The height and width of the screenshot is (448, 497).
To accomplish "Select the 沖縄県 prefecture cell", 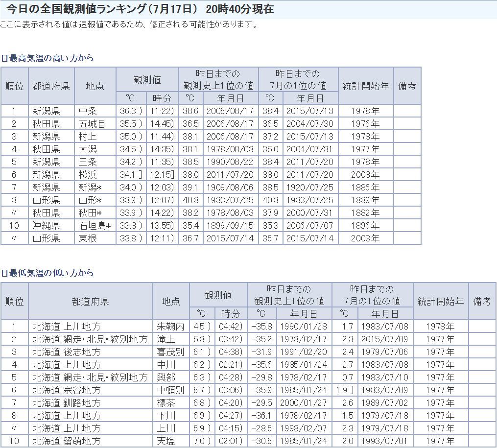I will [46, 226].
